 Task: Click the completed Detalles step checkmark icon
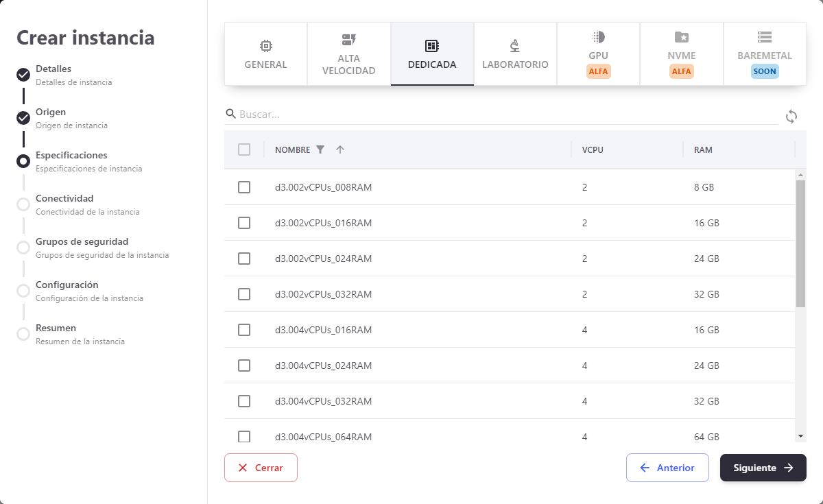click(x=23, y=75)
